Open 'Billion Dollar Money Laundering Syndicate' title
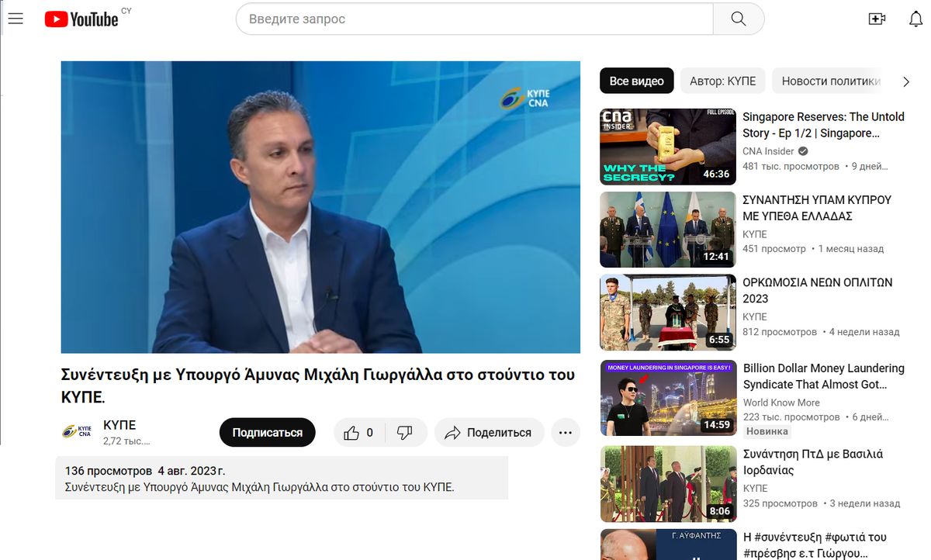The height and width of the screenshot is (560, 931). [824, 376]
